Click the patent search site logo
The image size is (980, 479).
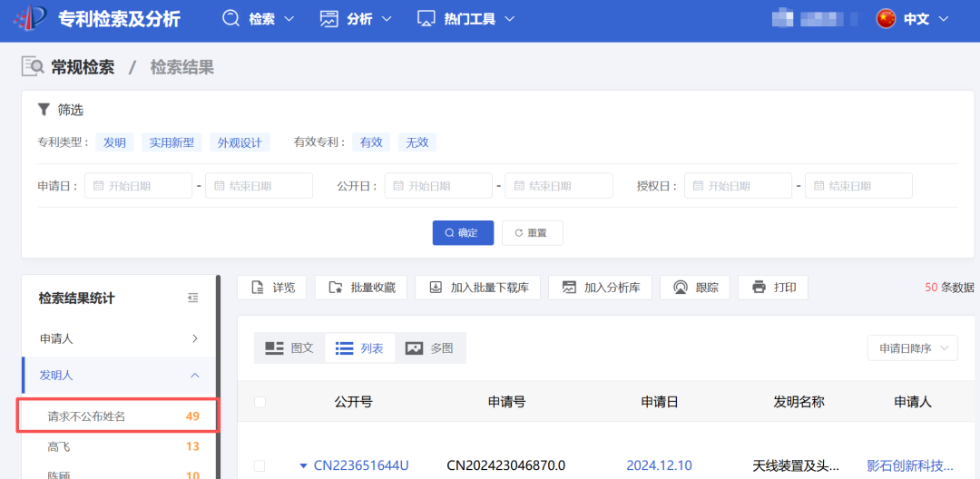coord(29,19)
